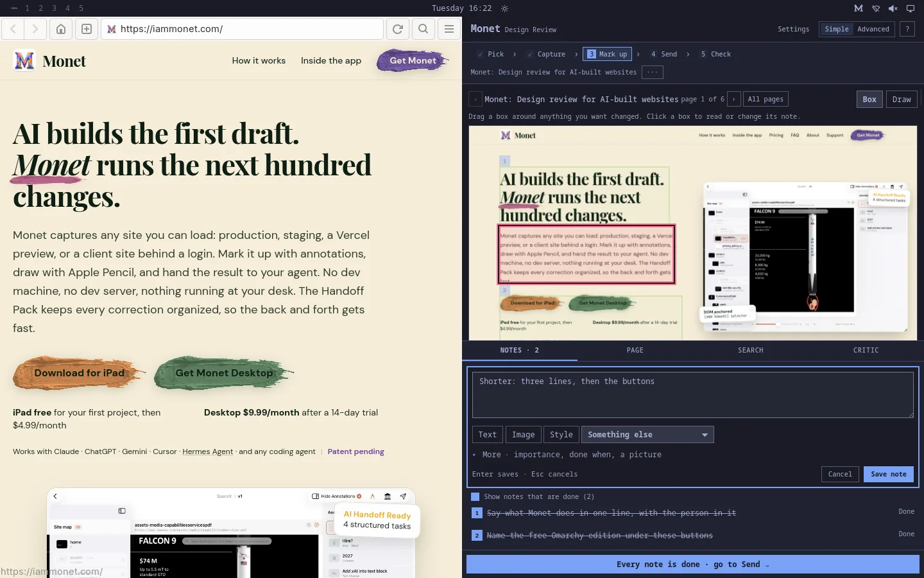
Task: Cancel the note being edited
Action: coord(840,474)
